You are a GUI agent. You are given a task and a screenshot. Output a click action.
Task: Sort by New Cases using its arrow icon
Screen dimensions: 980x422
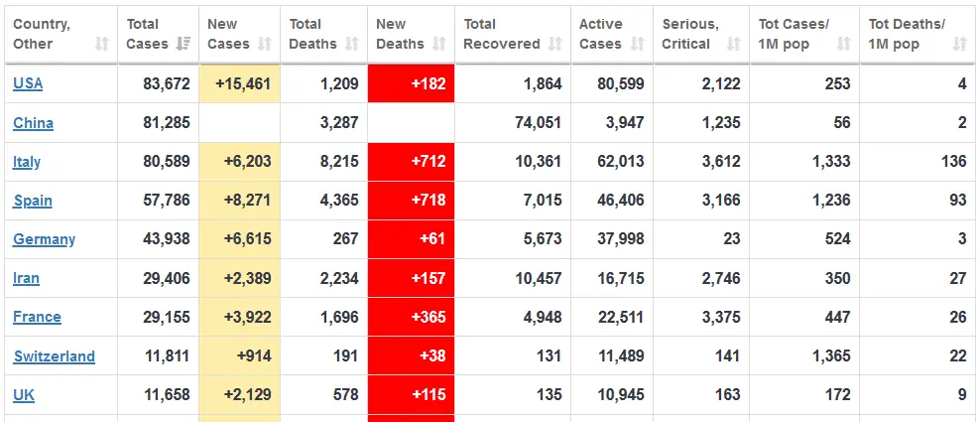click(264, 44)
